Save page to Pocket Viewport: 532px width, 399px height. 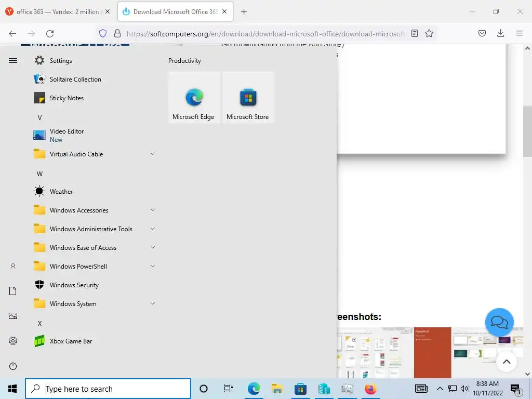pos(482,33)
